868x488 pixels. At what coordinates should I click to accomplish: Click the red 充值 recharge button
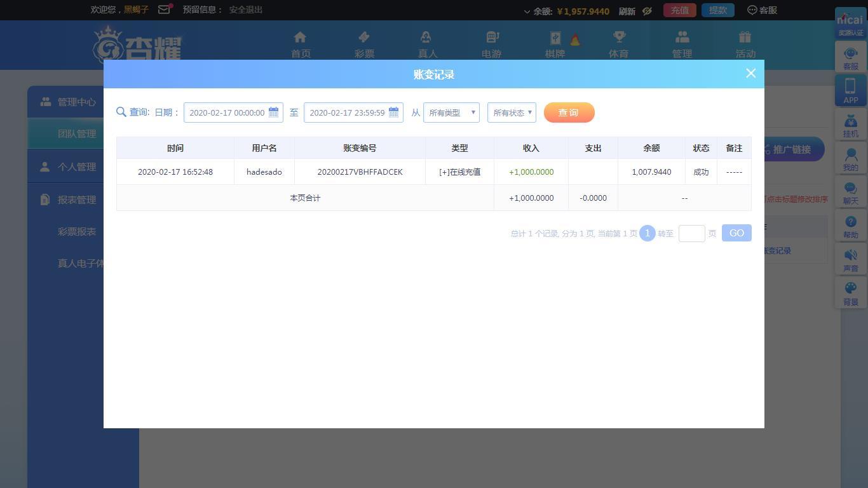(x=680, y=10)
